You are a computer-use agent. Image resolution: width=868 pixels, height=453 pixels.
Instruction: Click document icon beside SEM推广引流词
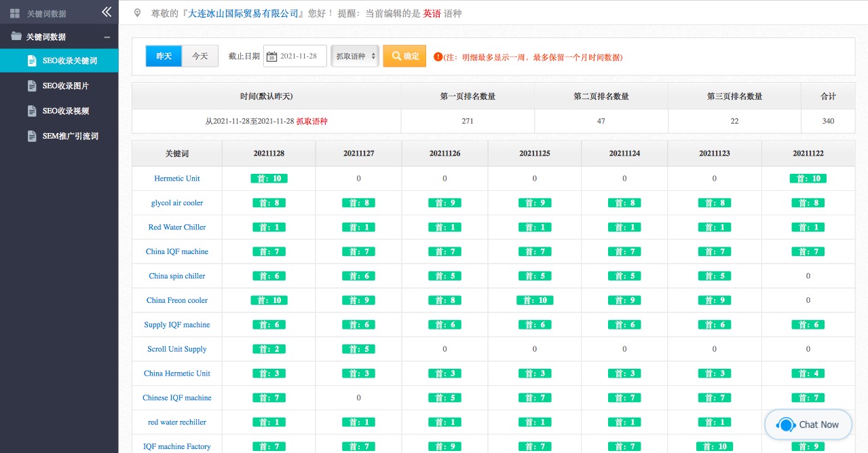click(x=31, y=136)
